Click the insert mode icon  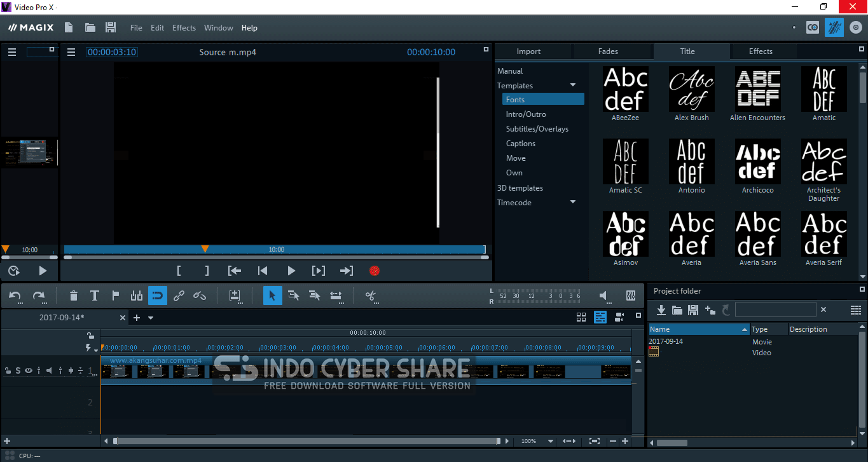click(x=235, y=296)
